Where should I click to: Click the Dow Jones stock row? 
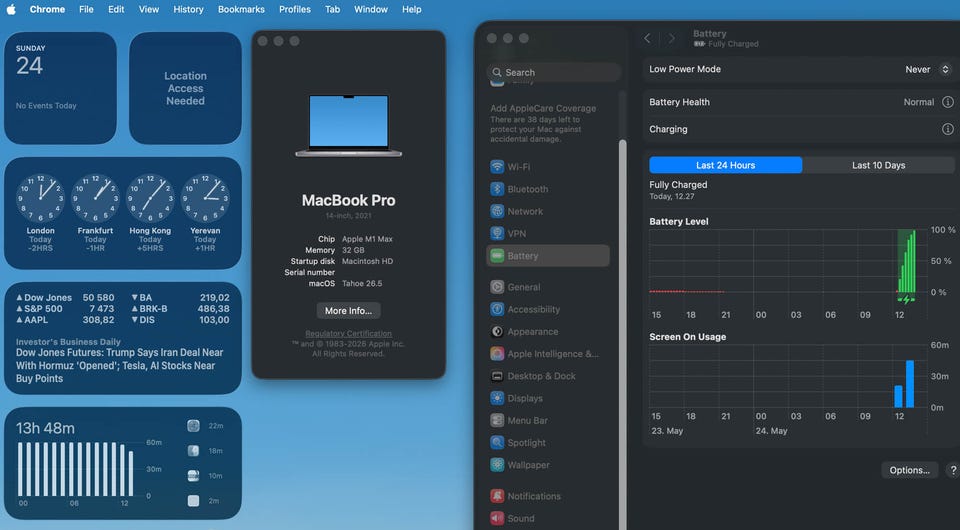pos(65,297)
